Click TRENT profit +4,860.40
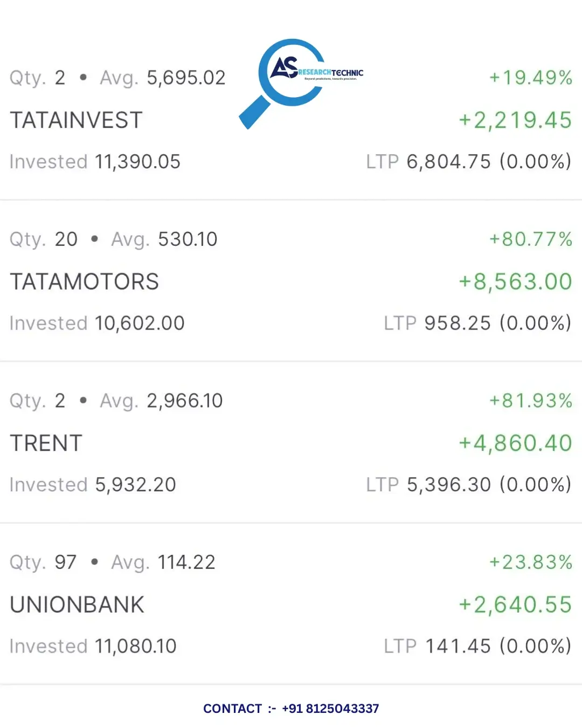582x728 pixels. point(515,443)
